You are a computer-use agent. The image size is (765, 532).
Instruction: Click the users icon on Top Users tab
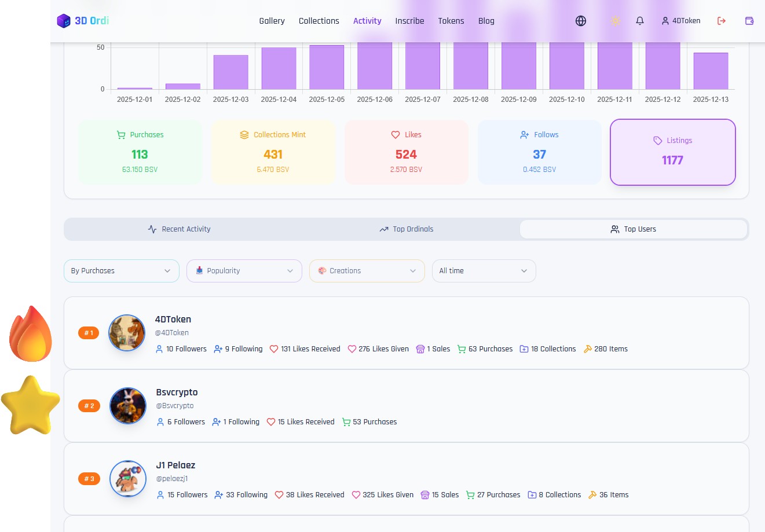(x=615, y=229)
